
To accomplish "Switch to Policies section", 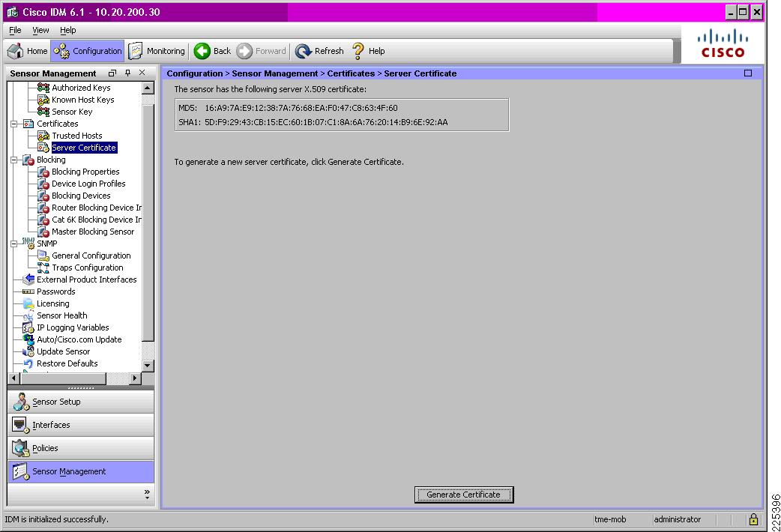I will point(81,448).
